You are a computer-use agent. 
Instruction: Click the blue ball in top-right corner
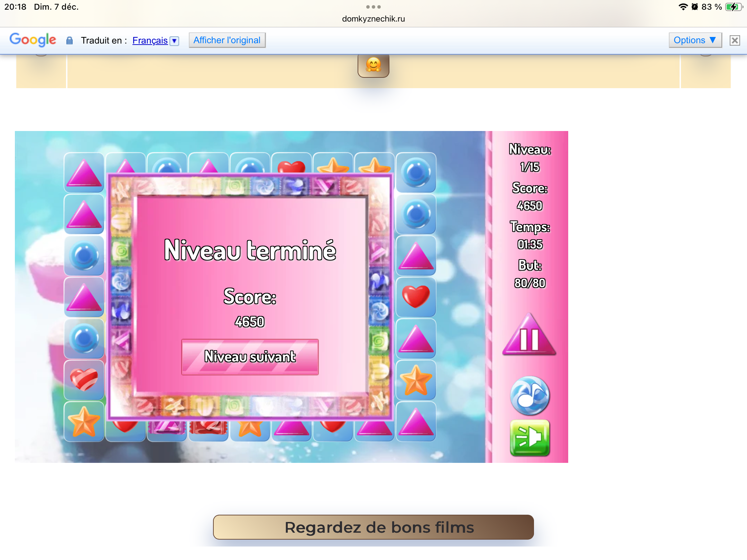[x=416, y=172]
